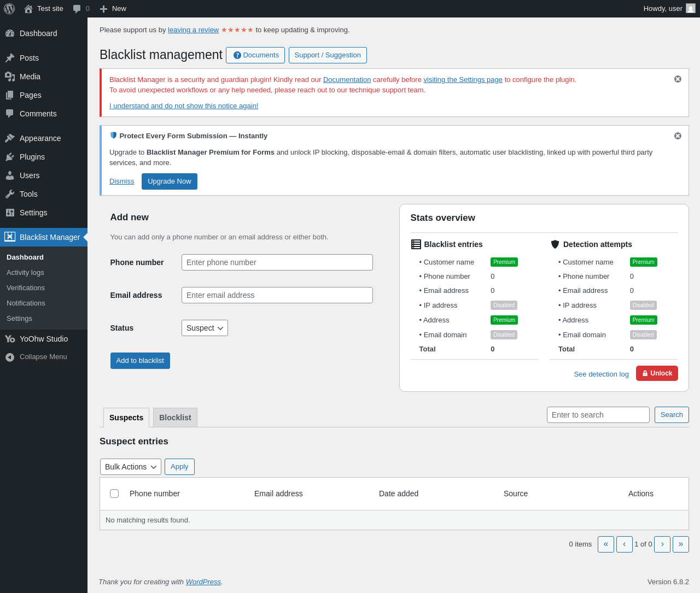Click the Dismiss link in upgrade notice
The height and width of the screenshot is (593, 700).
121,181
